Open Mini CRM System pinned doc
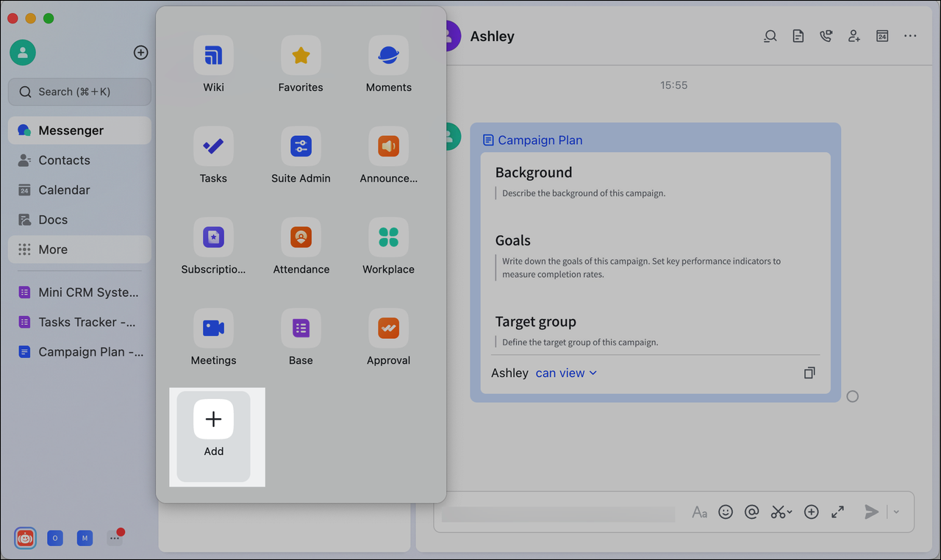941x560 pixels. [x=79, y=292]
